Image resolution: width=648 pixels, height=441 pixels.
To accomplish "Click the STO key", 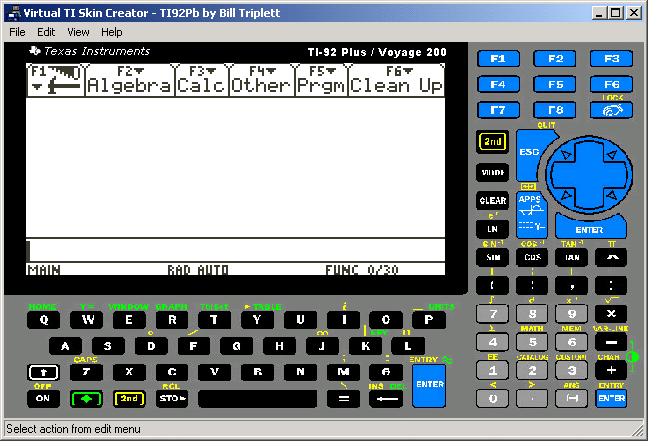I will pos(172,399).
